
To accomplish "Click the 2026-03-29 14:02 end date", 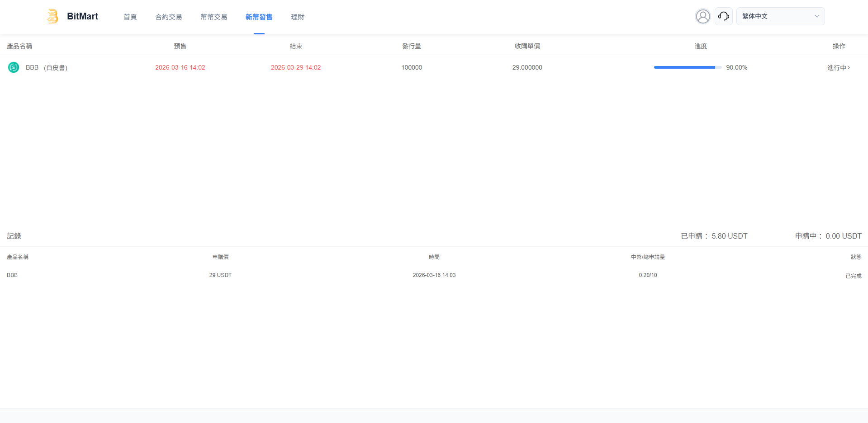I will [x=296, y=67].
